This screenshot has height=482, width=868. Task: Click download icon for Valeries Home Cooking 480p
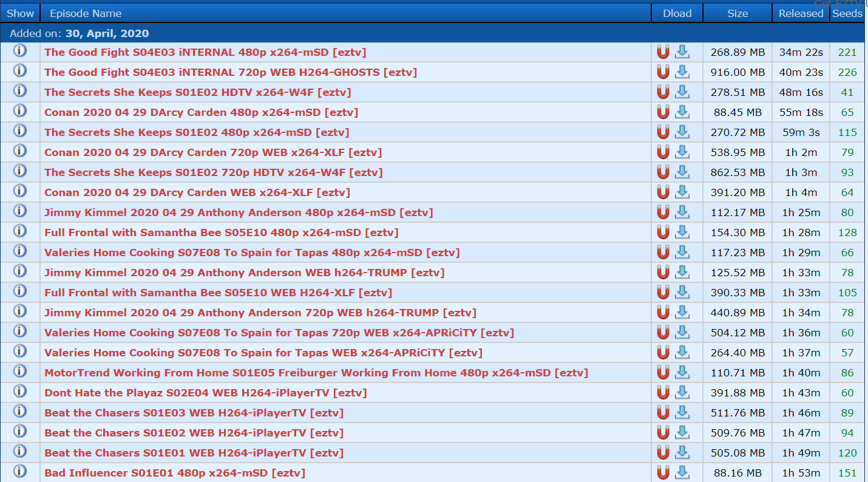(682, 253)
